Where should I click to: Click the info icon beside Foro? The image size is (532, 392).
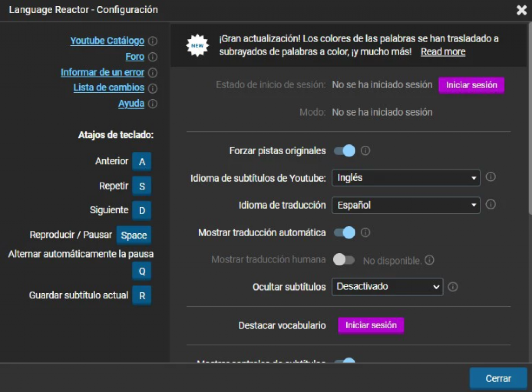point(153,57)
